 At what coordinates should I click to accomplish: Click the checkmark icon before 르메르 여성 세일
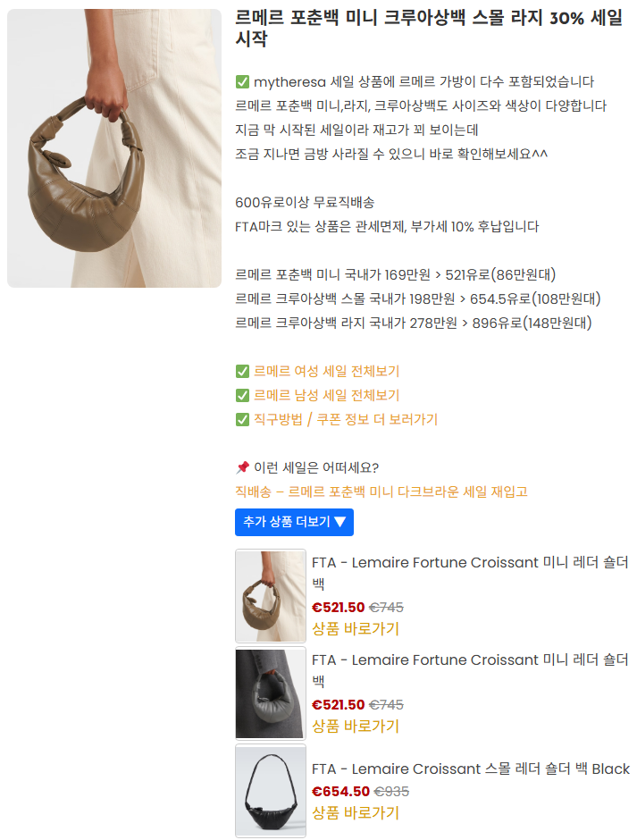coord(242,371)
